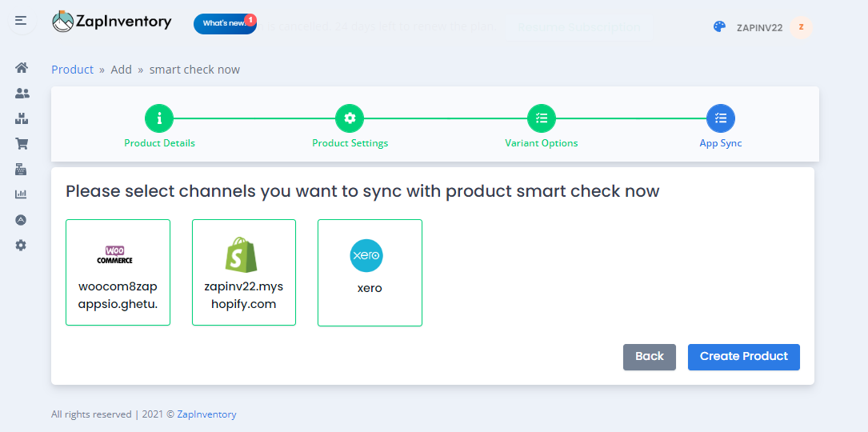The image size is (868, 432).
Task: Click the App Sync step label
Action: tap(721, 143)
